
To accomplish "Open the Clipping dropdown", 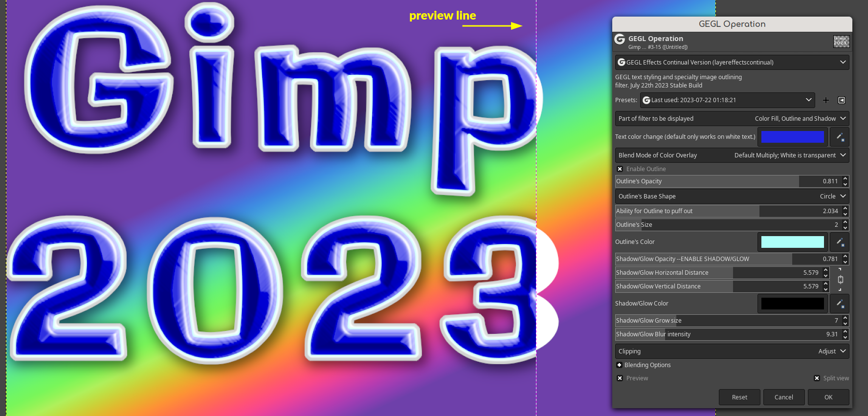I will click(732, 351).
